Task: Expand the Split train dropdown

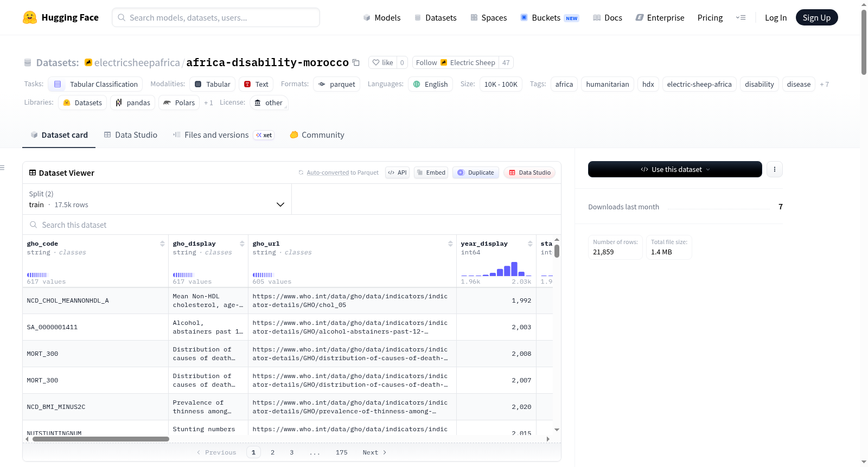Action: click(157, 199)
